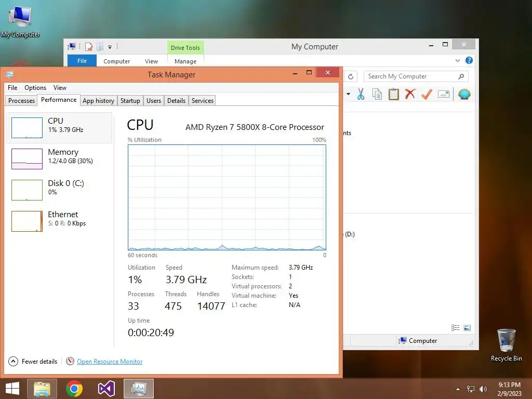Click the Properties icon in quick access toolbar
Image resolution: width=532 pixels, height=399 pixels.
click(x=89, y=47)
